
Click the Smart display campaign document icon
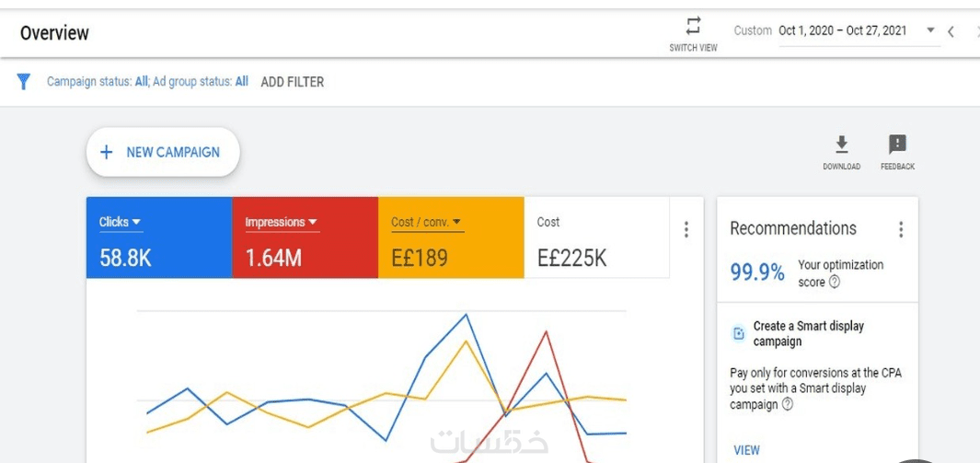738,333
